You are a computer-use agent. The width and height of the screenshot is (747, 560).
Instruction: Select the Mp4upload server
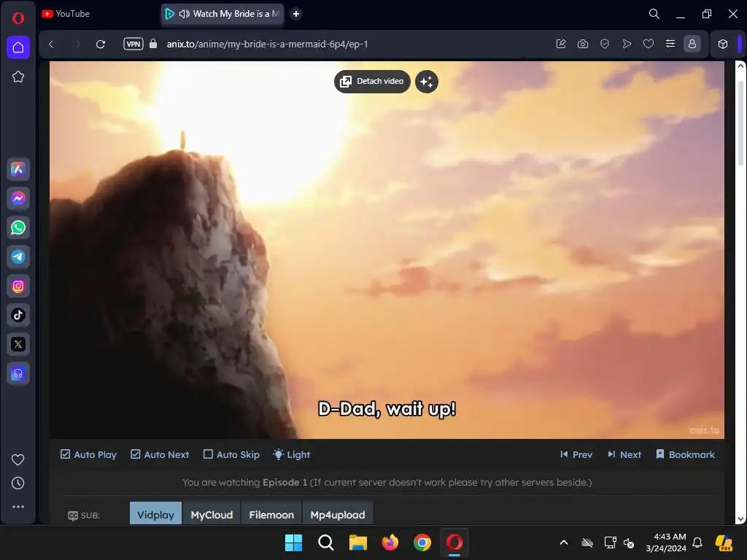point(338,514)
